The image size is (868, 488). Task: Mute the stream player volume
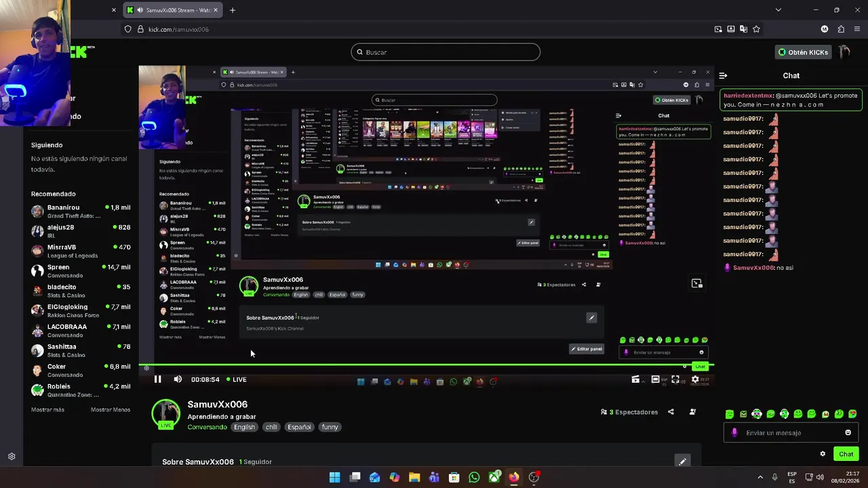(x=178, y=380)
